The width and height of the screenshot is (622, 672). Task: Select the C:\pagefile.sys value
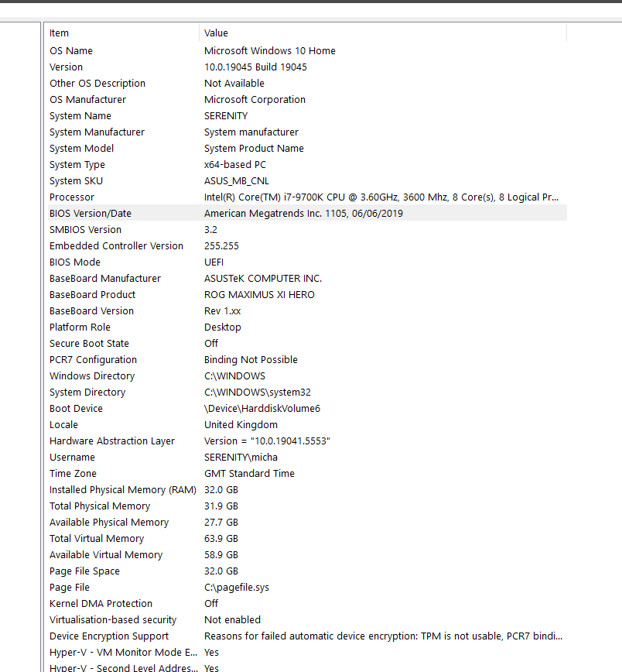point(237,588)
